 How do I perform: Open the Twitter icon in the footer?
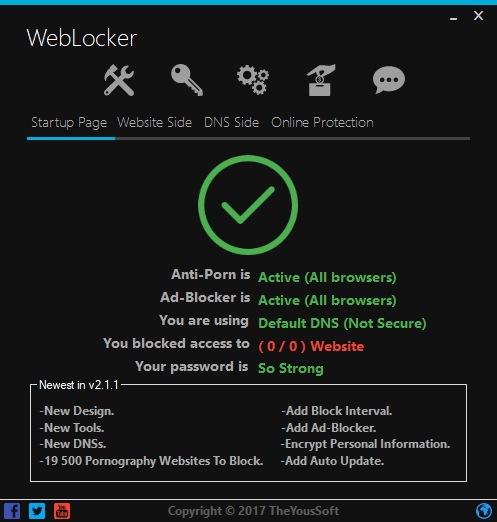[x=37, y=511]
